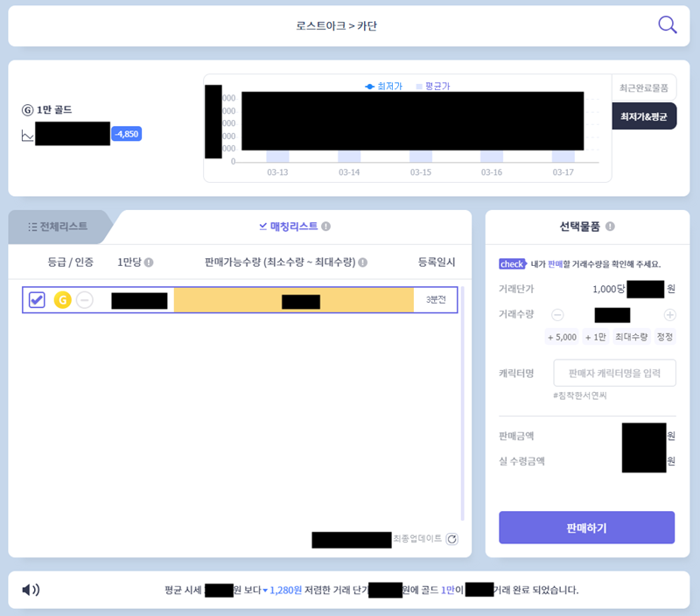Add 5,000 to the trade quantity
700x616 pixels.
point(562,337)
